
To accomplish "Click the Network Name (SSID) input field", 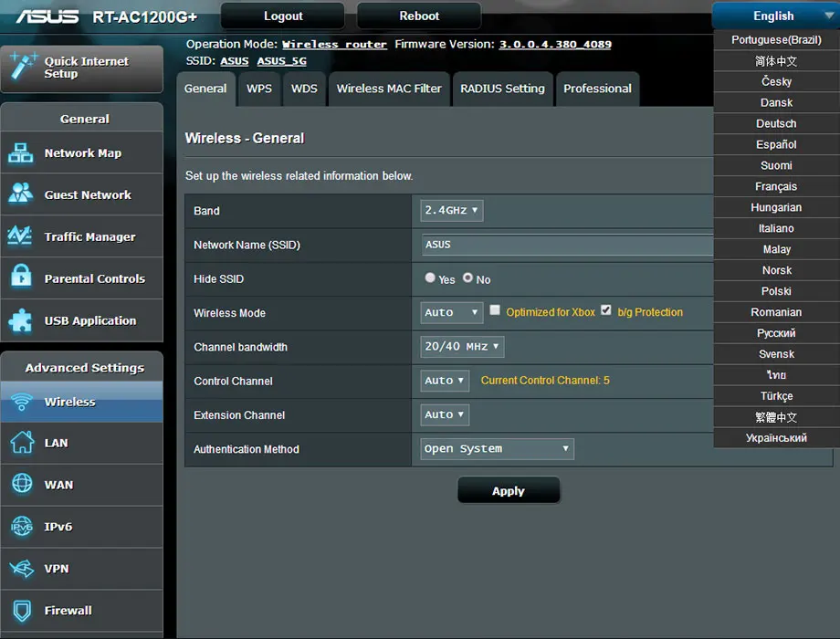I will click(568, 245).
